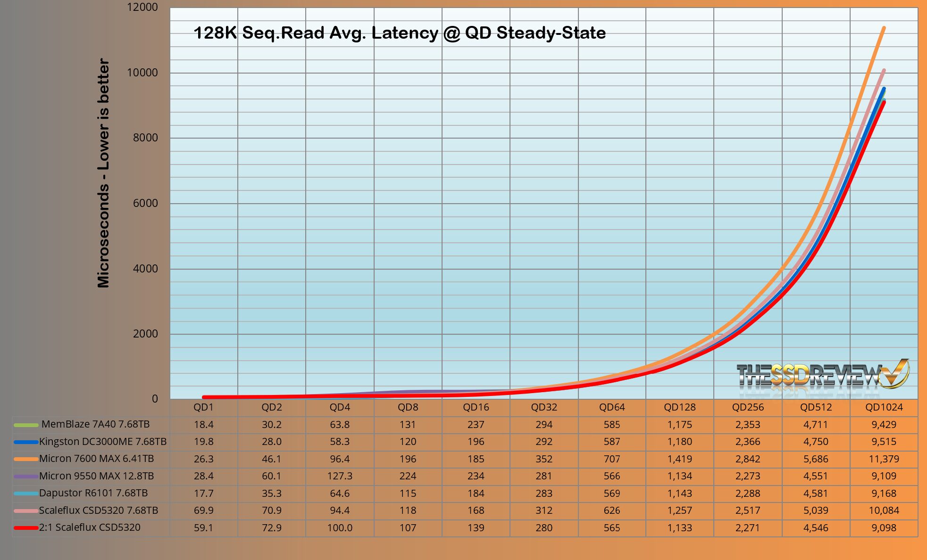This screenshot has width=927, height=560.
Task: Click the QD1 column header
Action: coord(203,407)
